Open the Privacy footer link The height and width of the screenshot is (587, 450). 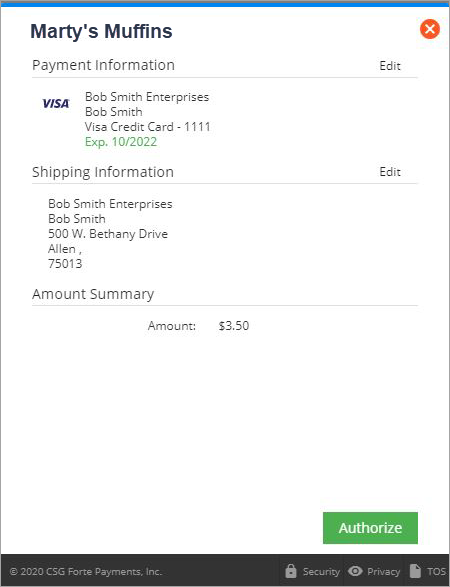pyautogui.click(x=383, y=572)
